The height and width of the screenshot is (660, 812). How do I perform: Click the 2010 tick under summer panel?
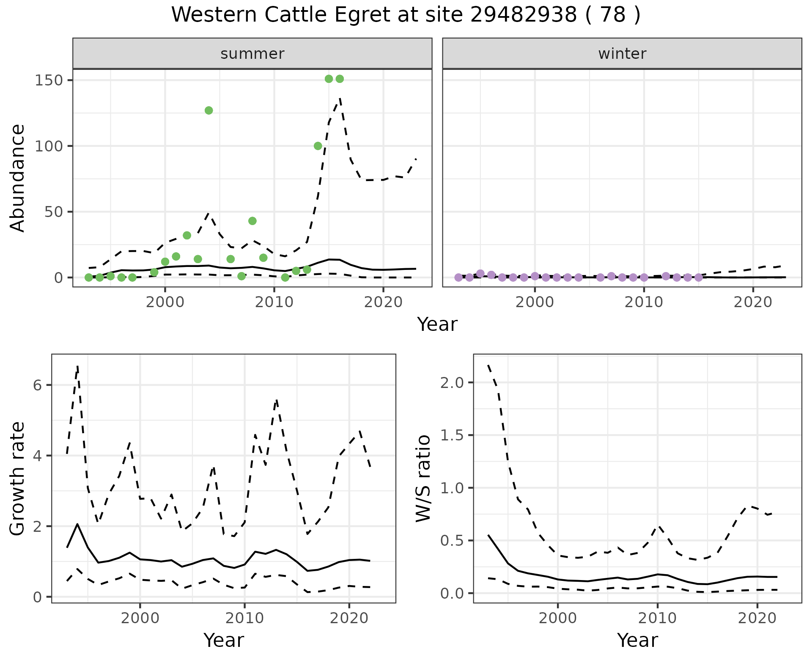[274, 302]
